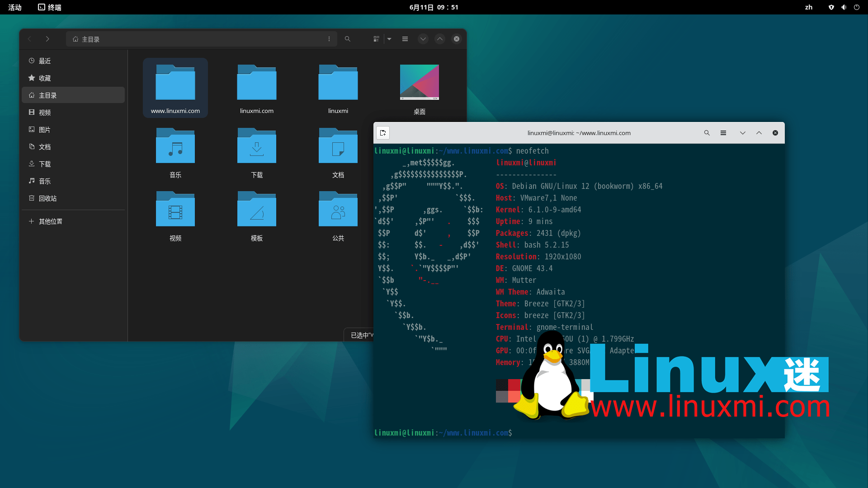Open the 活动 activities overview
This screenshot has height=488, width=868.
click(15, 7)
